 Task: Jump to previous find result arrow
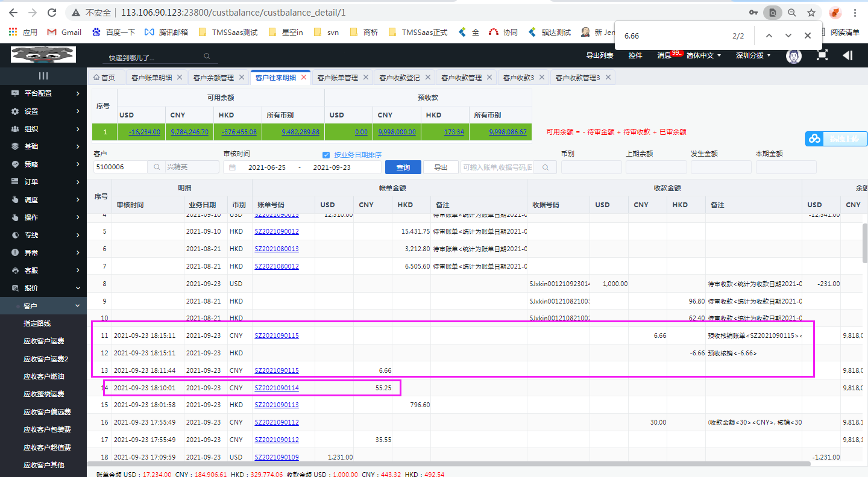tap(769, 36)
